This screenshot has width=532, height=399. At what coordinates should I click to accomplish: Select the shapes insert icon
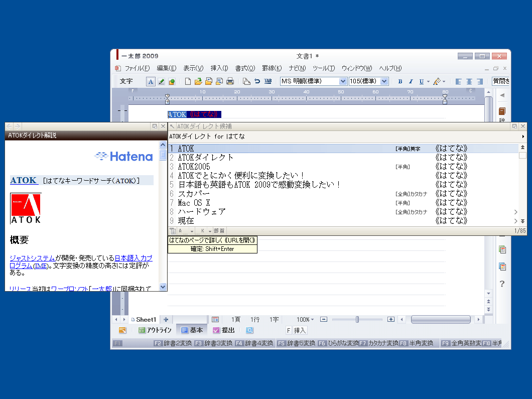click(x=172, y=81)
